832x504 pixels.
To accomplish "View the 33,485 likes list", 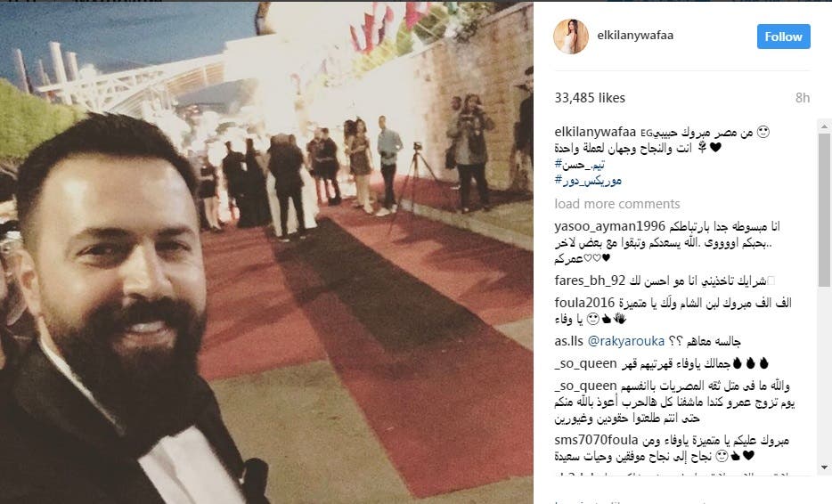I will click(590, 98).
